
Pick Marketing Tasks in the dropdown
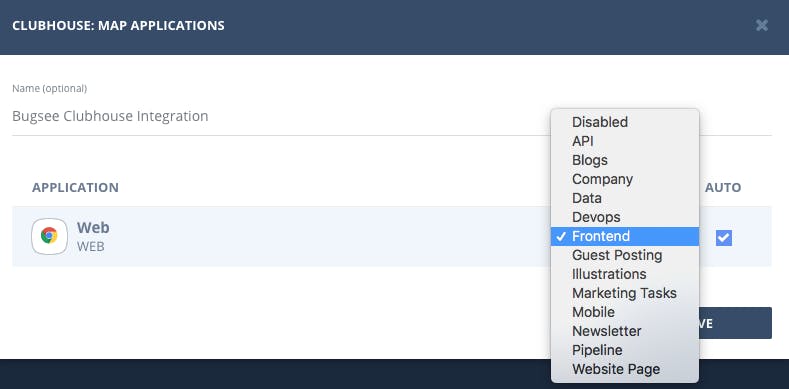pos(625,293)
